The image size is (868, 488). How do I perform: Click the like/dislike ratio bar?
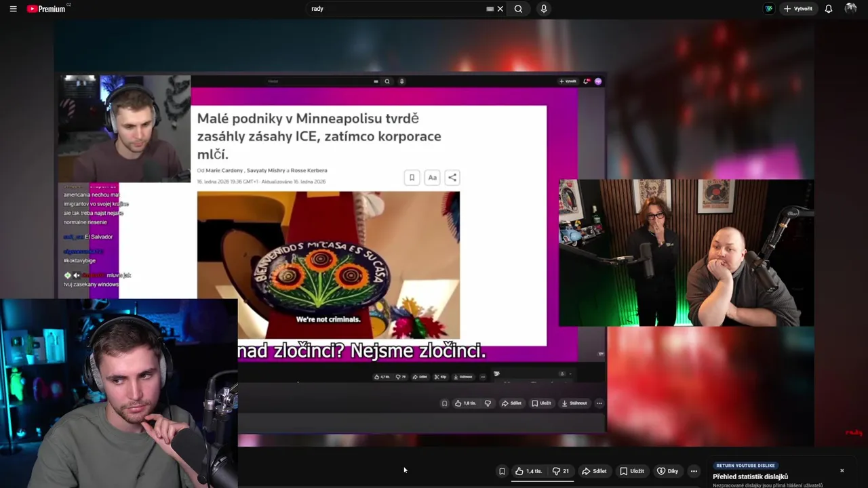tap(542, 480)
